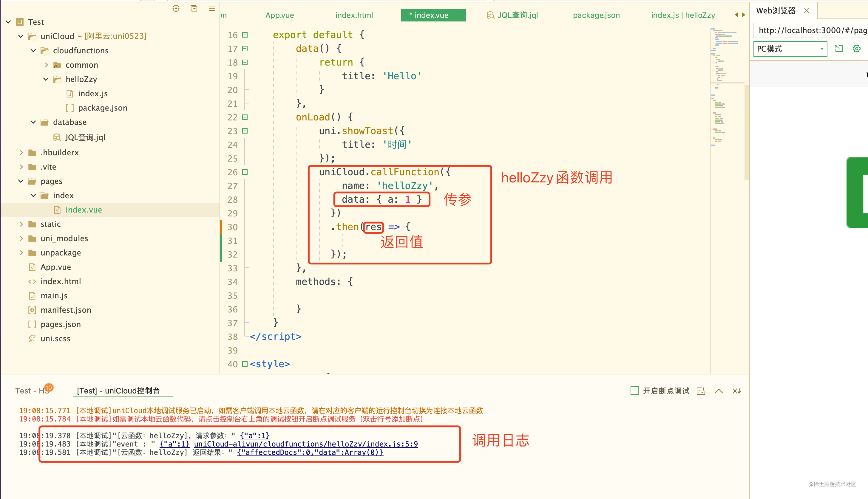
Task: Select the [Test] - uniCloud控制台 console tab
Action: (x=118, y=391)
